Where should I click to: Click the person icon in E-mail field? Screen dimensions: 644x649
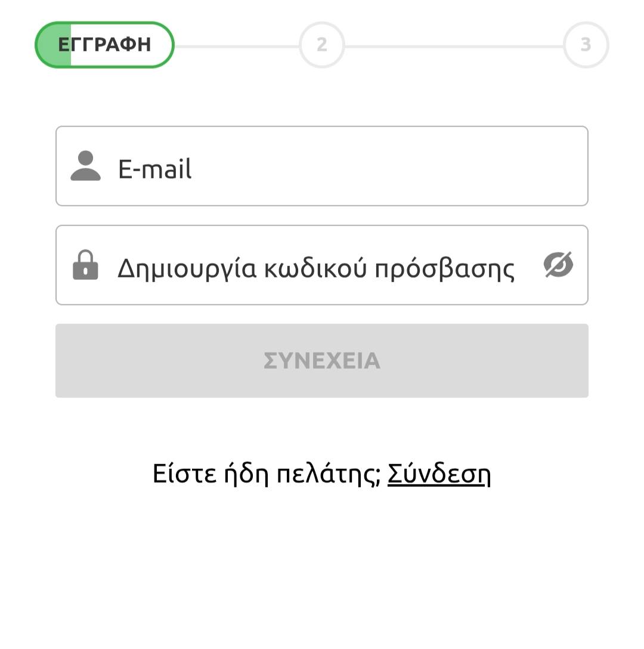(85, 166)
